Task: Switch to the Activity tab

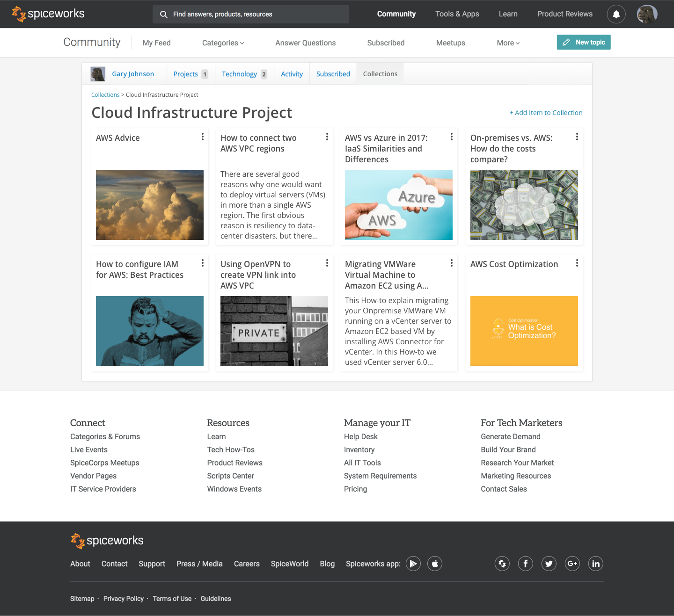Action: click(x=292, y=74)
